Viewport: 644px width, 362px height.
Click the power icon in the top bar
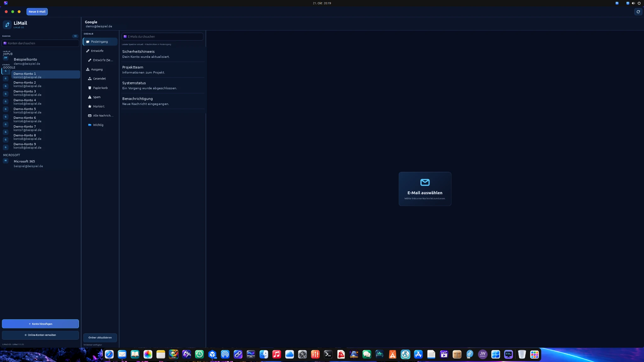click(x=639, y=3)
